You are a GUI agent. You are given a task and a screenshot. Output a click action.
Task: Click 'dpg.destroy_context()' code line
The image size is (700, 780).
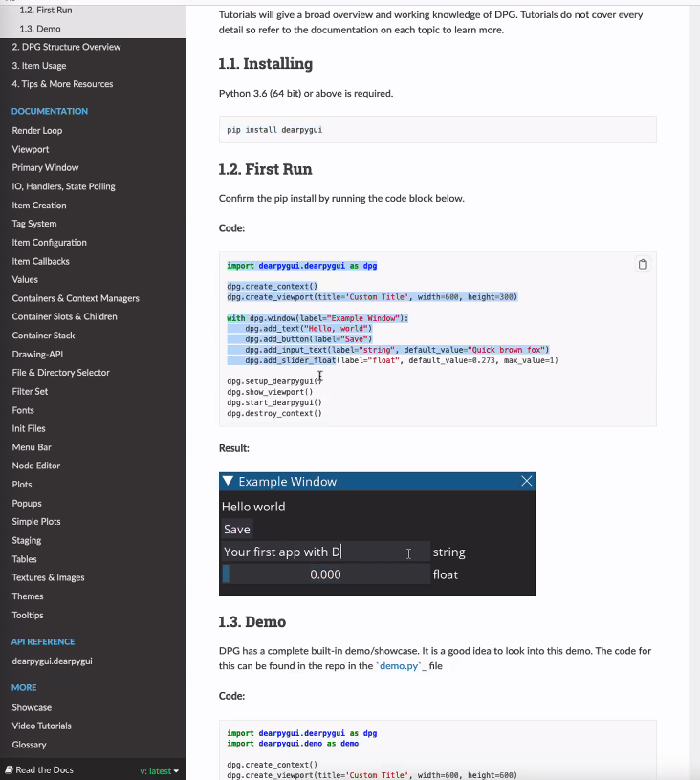point(274,413)
